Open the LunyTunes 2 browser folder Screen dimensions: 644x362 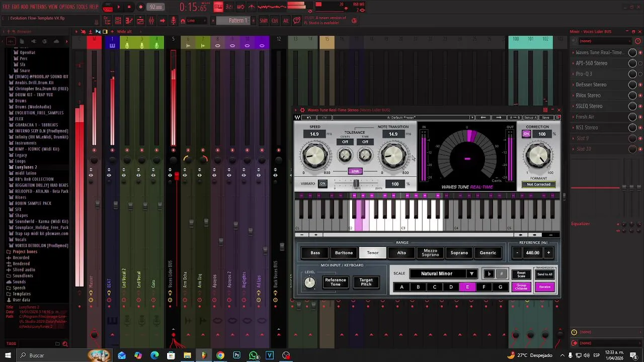point(26,167)
